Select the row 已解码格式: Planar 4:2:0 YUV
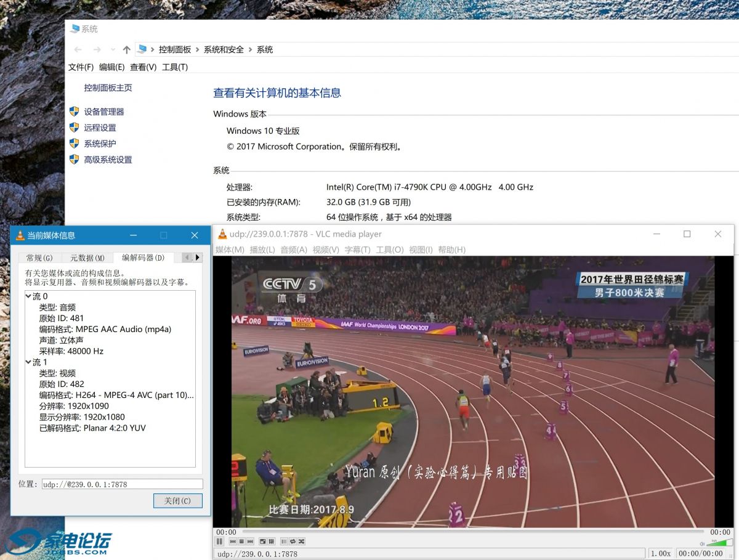The width and height of the screenshot is (739, 560). [x=92, y=428]
